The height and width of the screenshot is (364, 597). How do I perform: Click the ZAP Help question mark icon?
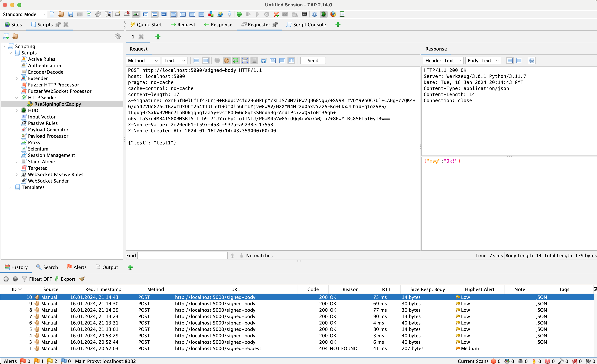tap(314, 14)
